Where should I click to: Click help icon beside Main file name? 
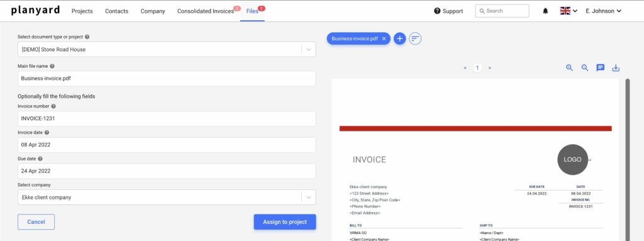click(x=52, y=66)
